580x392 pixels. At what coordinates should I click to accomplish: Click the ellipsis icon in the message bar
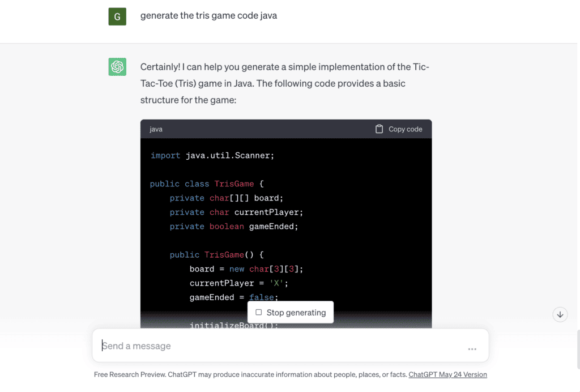[x=472, y=350]
